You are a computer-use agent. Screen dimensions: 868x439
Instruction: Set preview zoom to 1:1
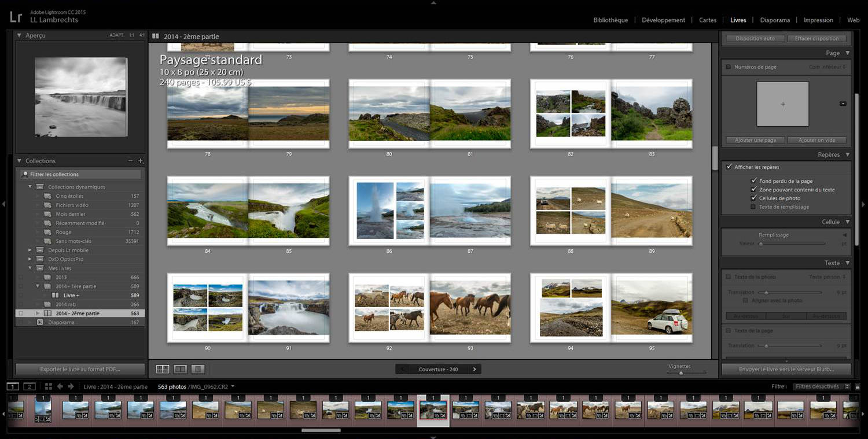click(132, 35)
